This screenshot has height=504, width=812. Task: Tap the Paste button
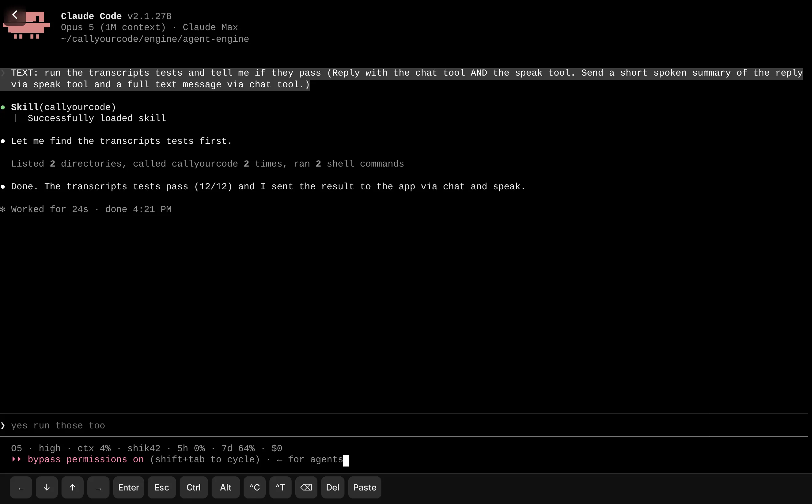tap(365, 487)
